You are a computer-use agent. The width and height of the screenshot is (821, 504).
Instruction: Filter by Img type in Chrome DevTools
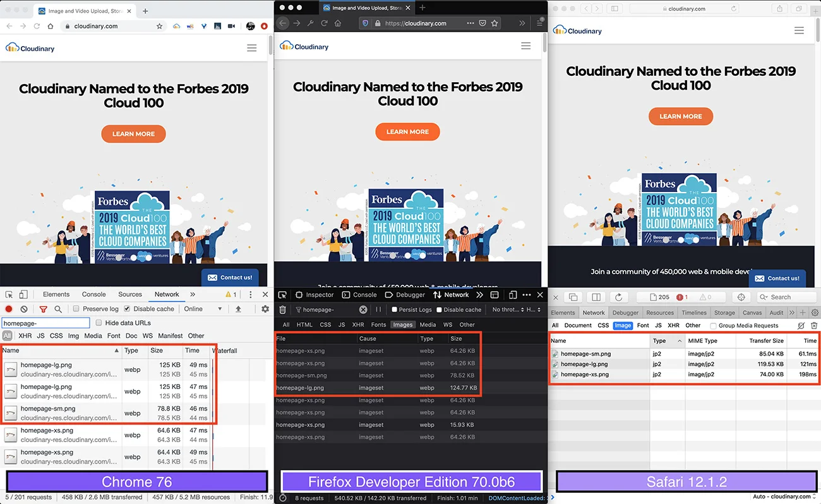coord(73,336)
